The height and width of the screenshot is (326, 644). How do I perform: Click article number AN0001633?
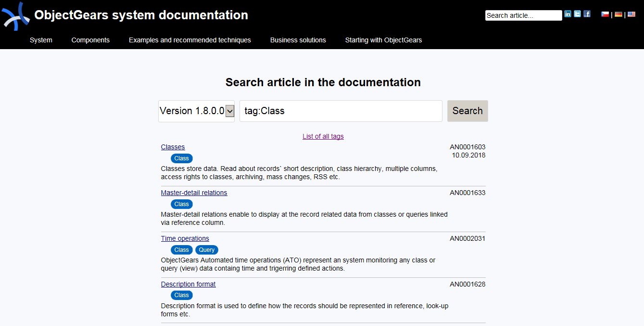467,193
